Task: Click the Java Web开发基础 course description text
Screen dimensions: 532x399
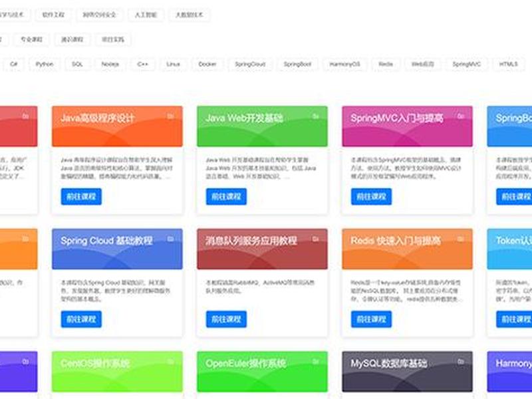Action: click(261, 168)
